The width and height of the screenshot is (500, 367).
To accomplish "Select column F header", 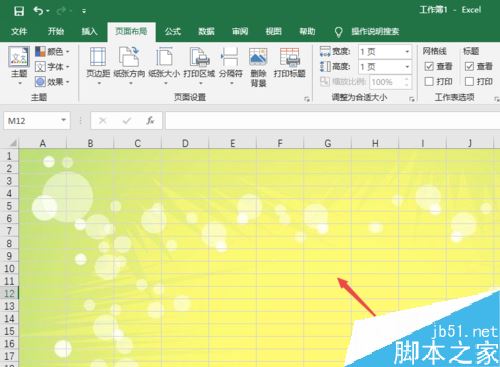I will 280,143.
